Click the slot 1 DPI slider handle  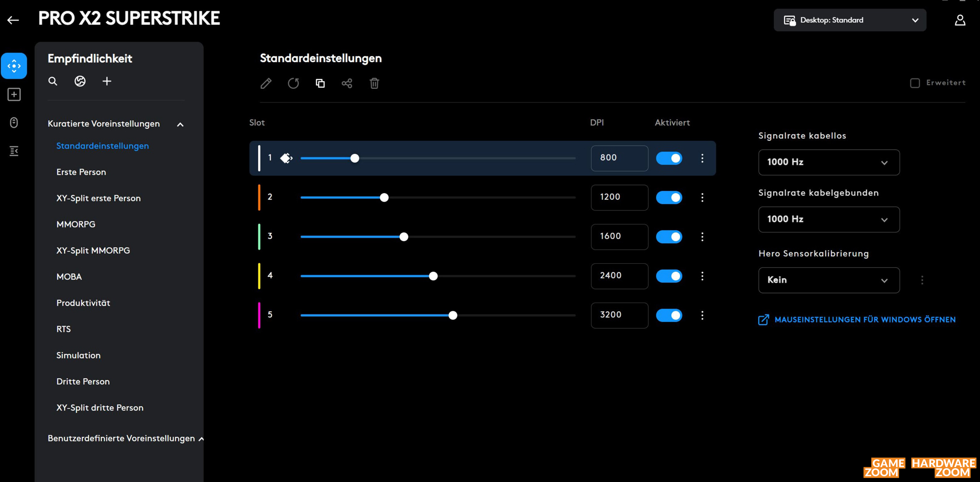355,158
